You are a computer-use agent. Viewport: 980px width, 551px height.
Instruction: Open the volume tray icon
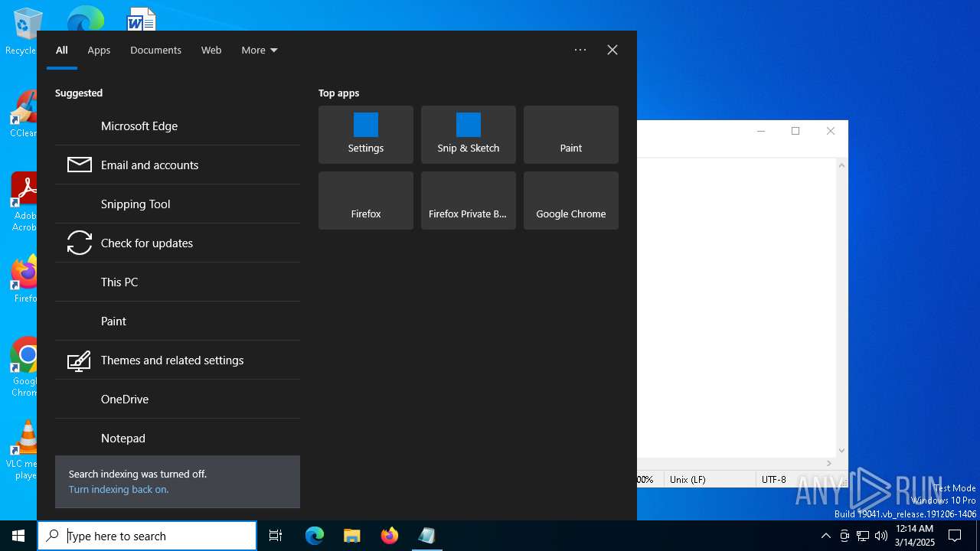[881, 536]
